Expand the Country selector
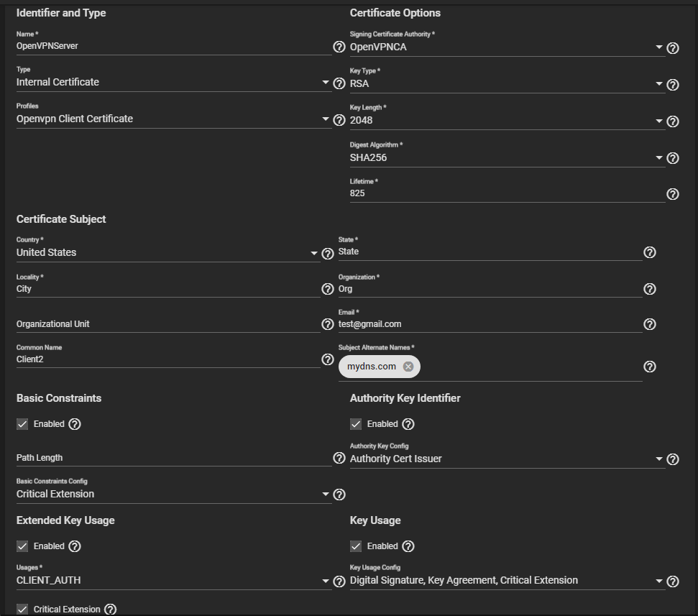The image size is (698, 616). (167, 253)
